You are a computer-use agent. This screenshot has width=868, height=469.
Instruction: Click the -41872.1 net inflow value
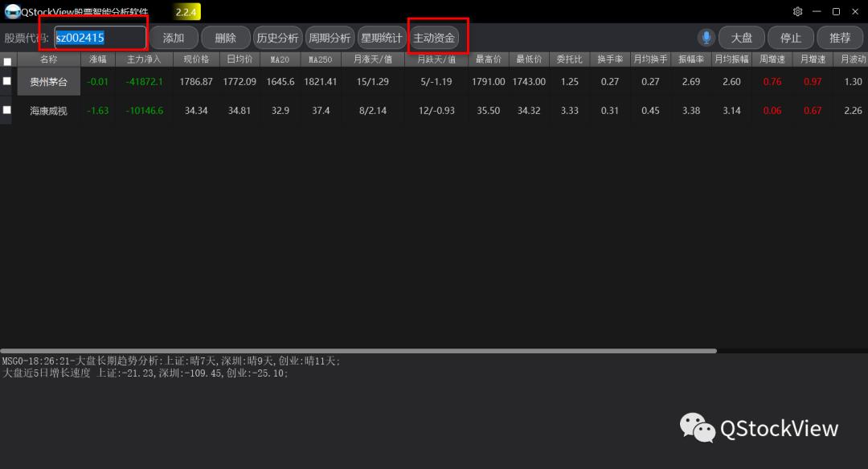click(x=144, y=81)
